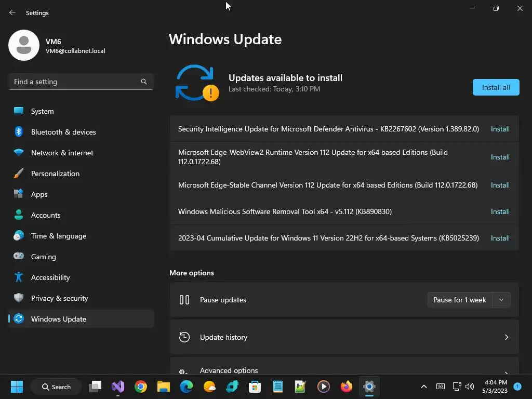Click the Gaming controller icon

(19, 256)
